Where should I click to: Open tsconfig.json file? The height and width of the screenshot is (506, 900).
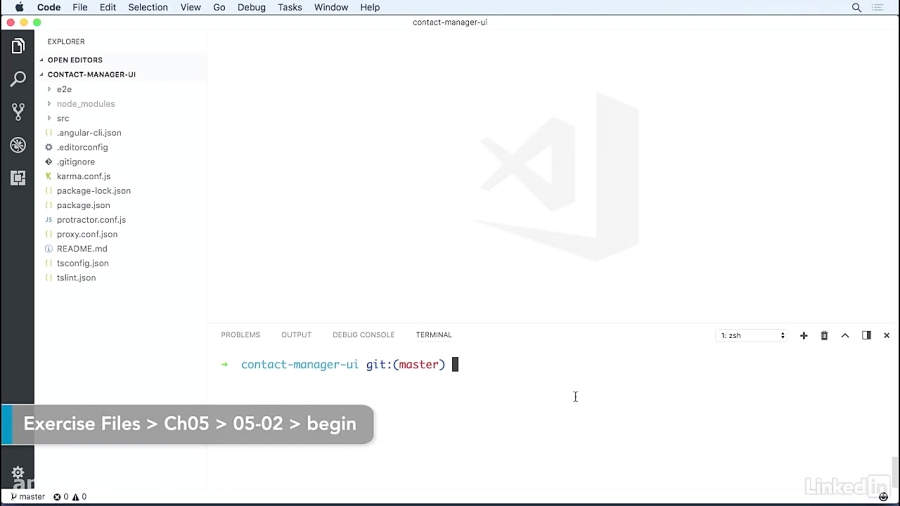pyautogui.click(x=83, y=263)
